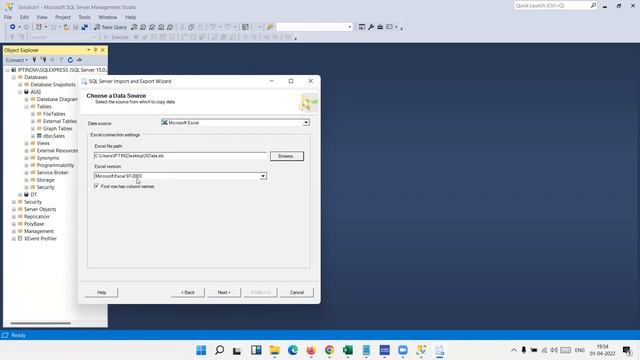This screenshot has height=360, width=640.
Task: Open the Excel version dropdown
Action: pos(263,176)
